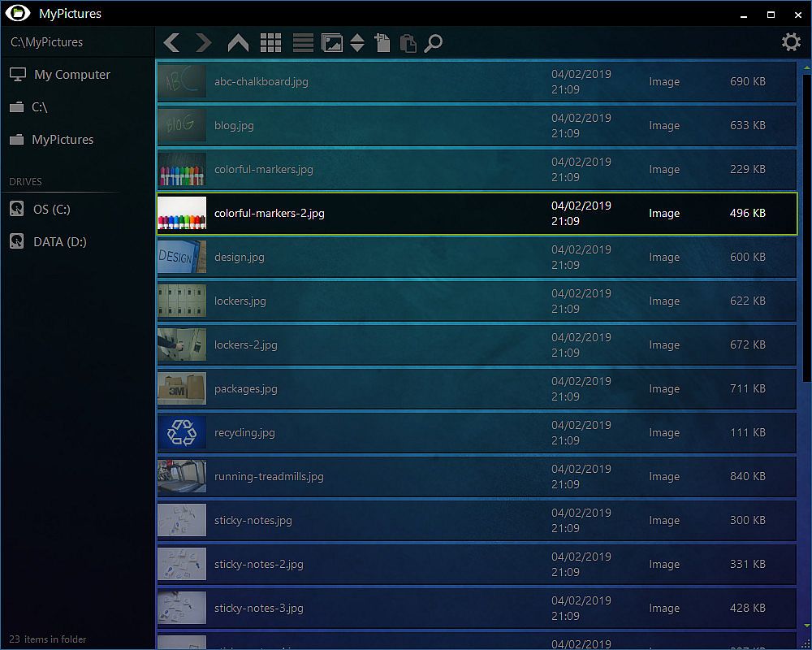812x650 pixels.
Task: Go back with the left arrow
Action: (172, 42)
